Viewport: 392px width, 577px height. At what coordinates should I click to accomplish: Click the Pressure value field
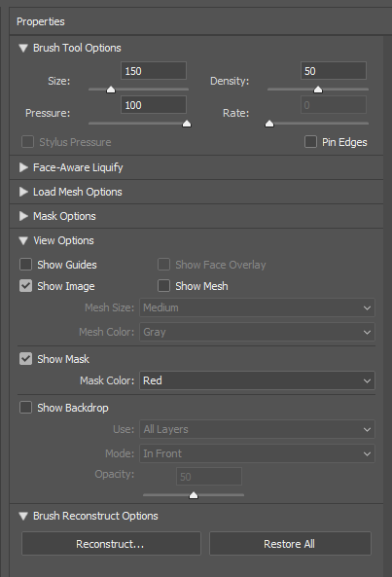tap(154, 105)
